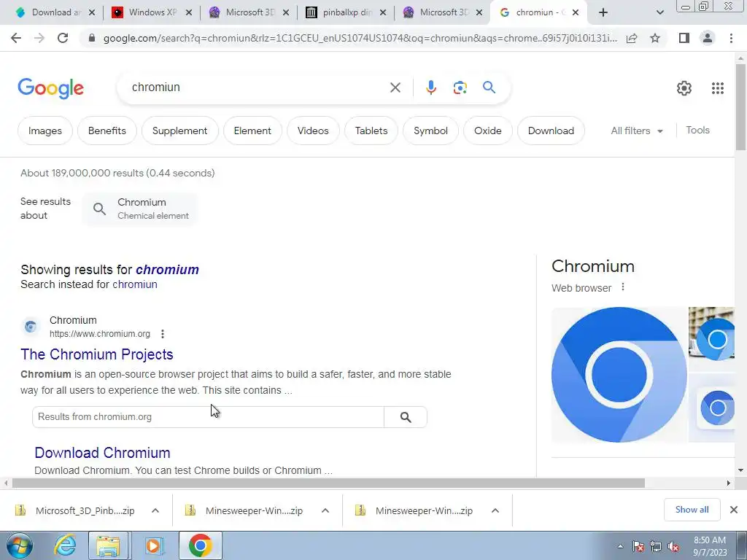Image resolution: width=747 pixels, height=560 pixels.
Task: Open the Windows Start menu
Action: pos(19,545)
